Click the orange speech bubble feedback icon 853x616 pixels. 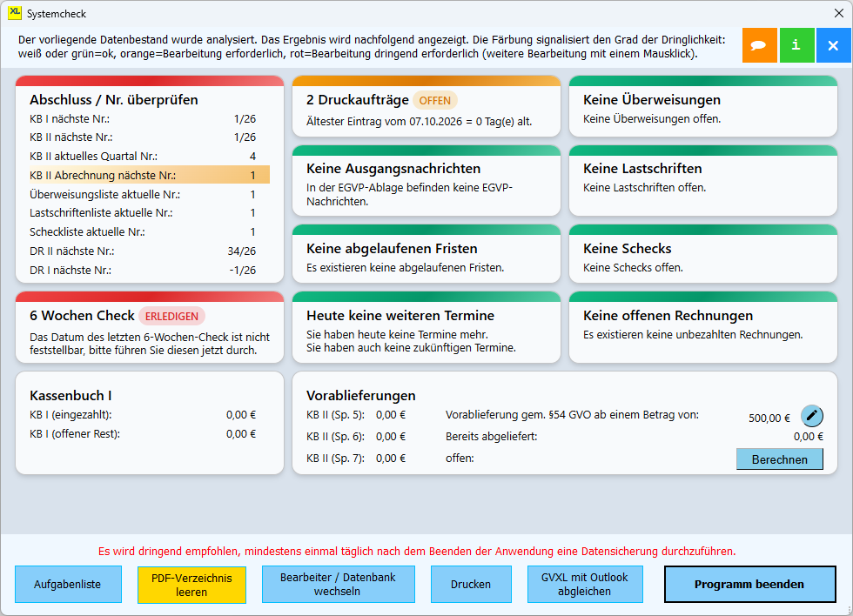759,45
